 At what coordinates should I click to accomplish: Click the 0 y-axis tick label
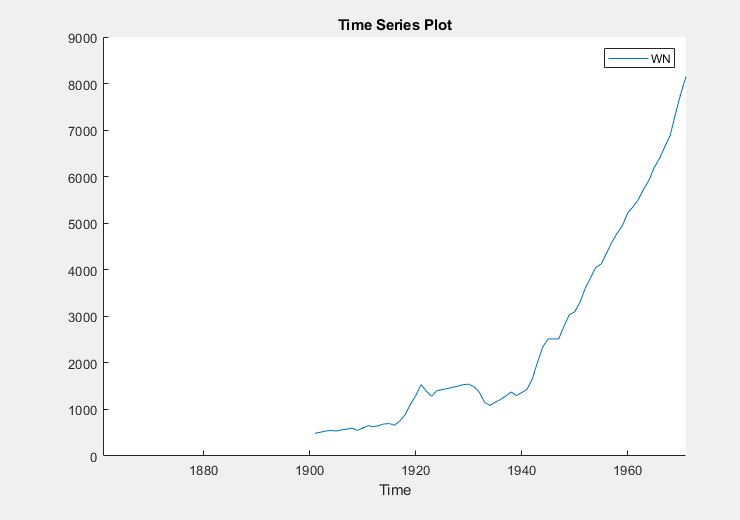pos(93,456)
